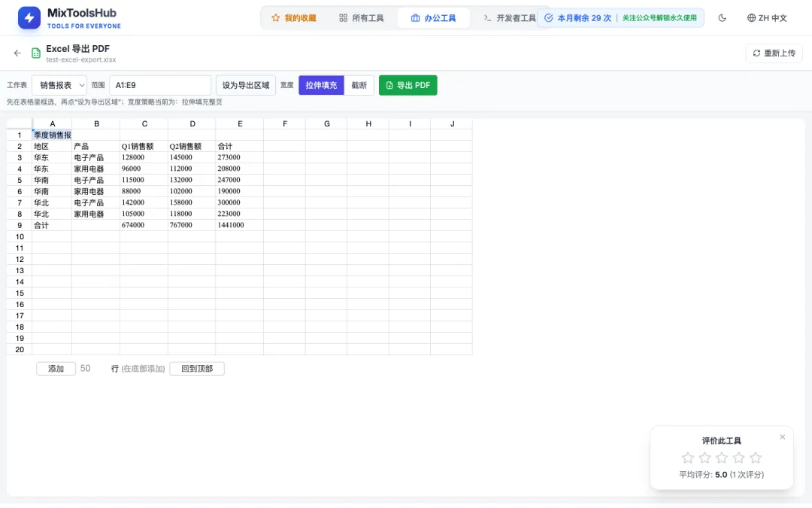812x508 pixels.
Task: Click 设为导出区域 button
Action: click(245, 85)
